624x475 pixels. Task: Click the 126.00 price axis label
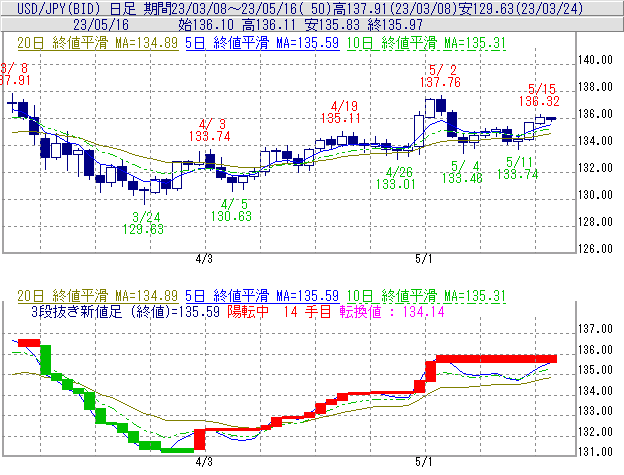click(595, 249)
